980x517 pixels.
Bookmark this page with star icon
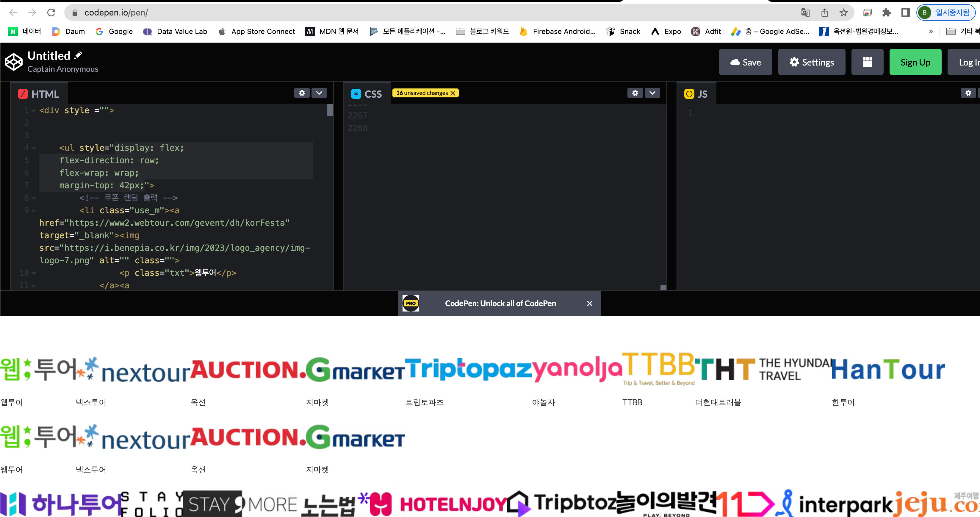(843, 13)
